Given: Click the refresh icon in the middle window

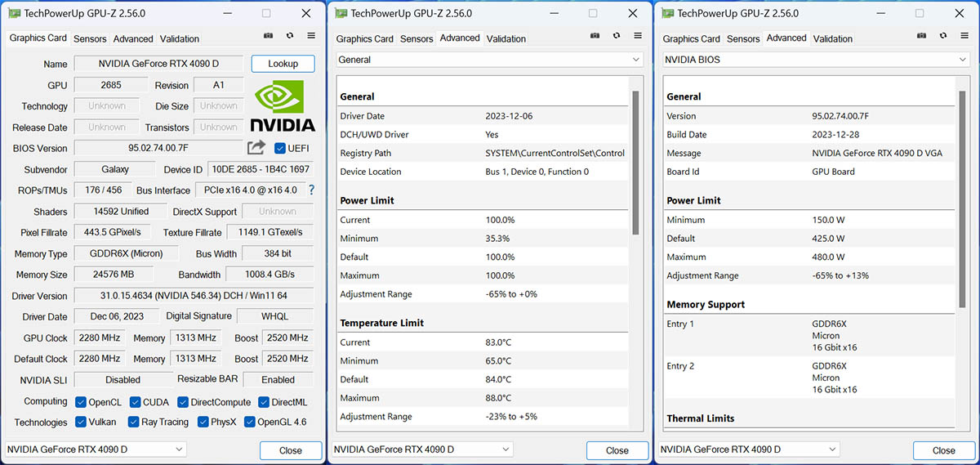Looking at the screenshot, I should [617, 36].
